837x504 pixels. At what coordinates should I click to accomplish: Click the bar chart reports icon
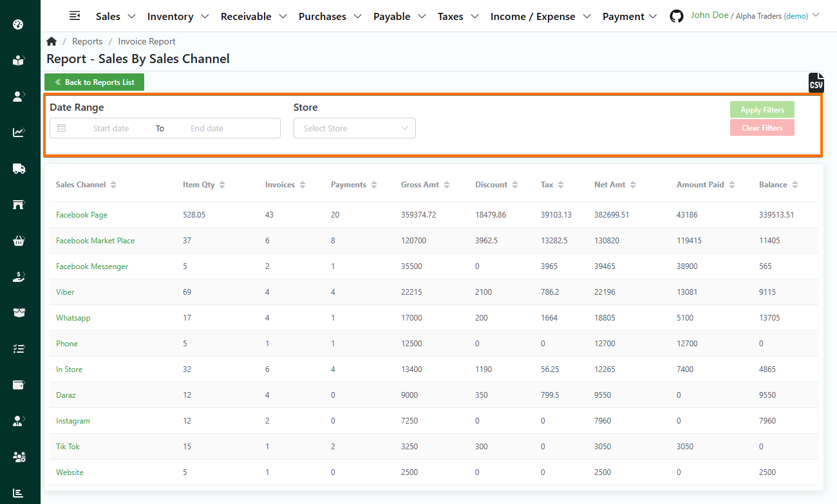pyautogui.click(x=19, y=493)
